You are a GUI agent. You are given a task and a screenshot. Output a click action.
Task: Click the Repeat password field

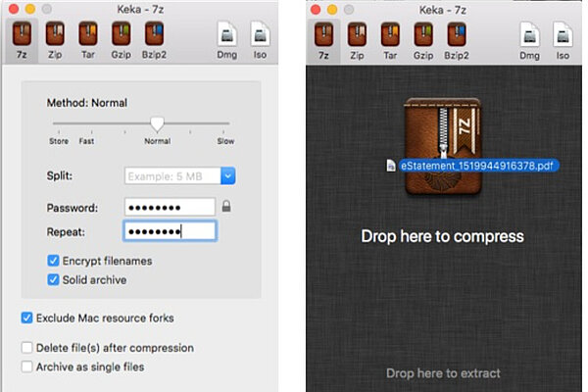(x=170, y=230)
